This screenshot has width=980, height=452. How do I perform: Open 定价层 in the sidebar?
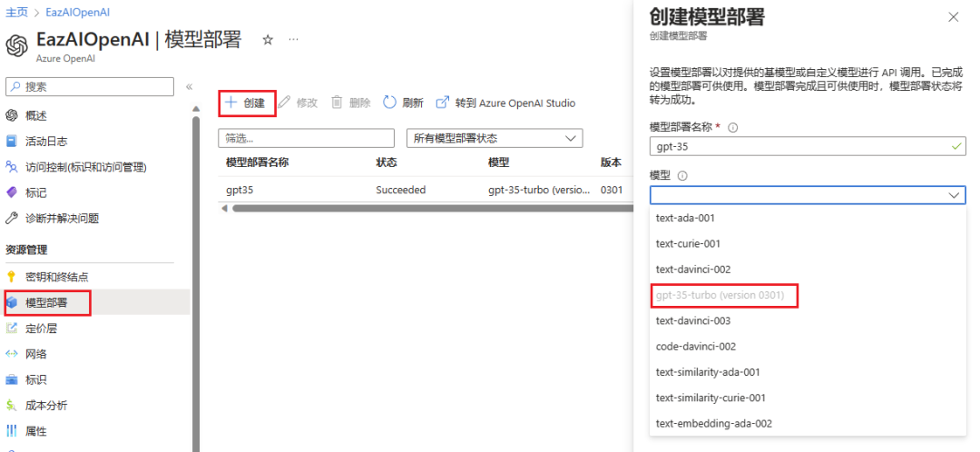tap(41, 329)
